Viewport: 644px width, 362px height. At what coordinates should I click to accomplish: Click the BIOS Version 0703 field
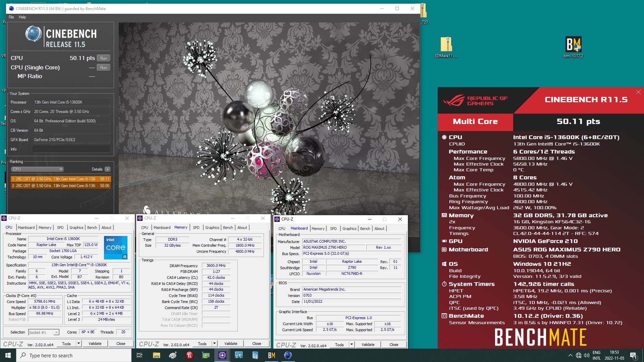coord(352,296)
